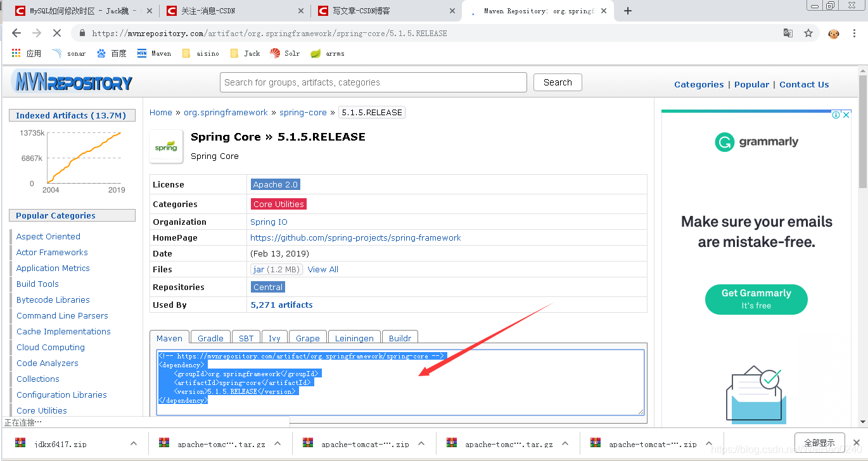Expand the last apache-tomcat zip download chevron
The image size is (868, 461).
click(709, 444)
